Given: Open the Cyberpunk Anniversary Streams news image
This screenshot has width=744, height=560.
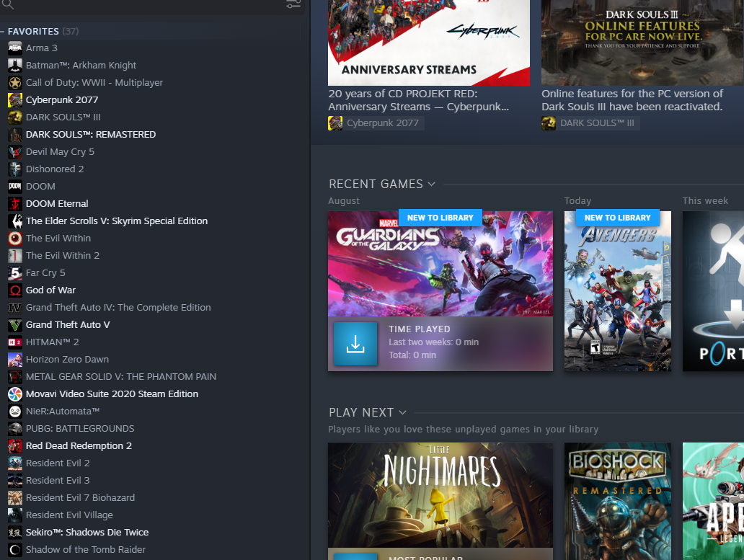Looking at the screenshot, I should 429,43.
